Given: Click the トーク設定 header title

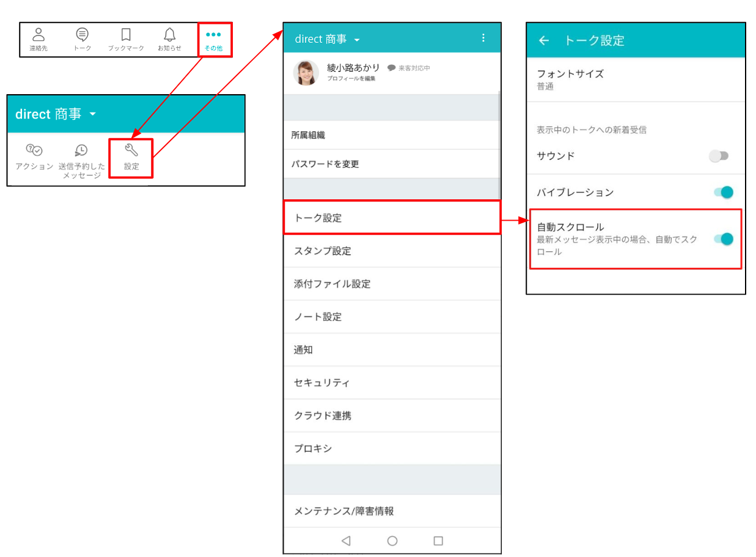Looking at the screenshot, I should [594, 40].
